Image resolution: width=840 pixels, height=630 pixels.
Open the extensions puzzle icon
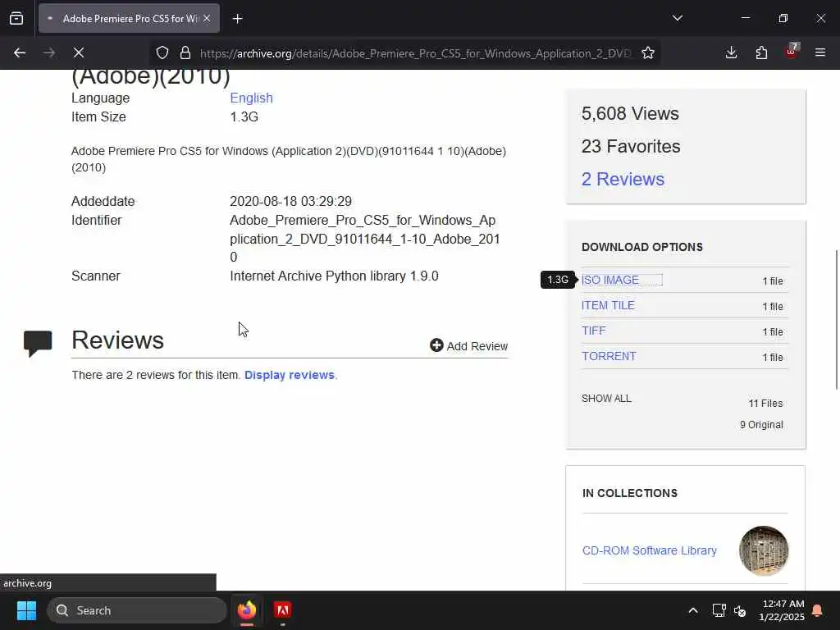pyautogui.click(x=761, y=52)
